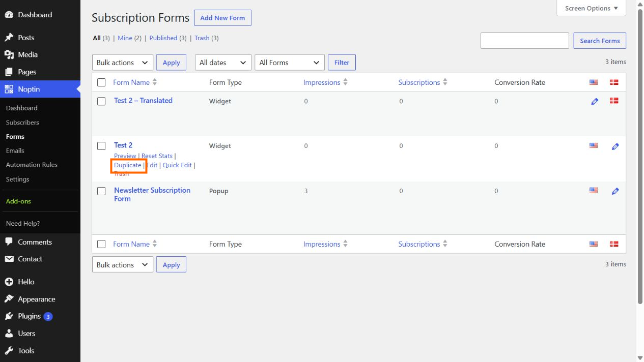This screenshot has height=362, width=644.
Task: Click the Appearance brush icon
Action: coord(9,299)
